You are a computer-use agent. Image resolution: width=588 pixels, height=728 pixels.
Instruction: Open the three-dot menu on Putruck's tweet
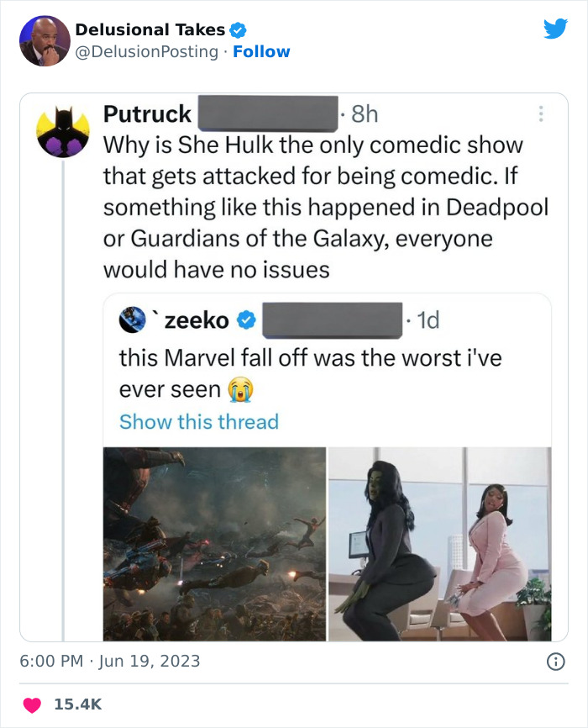[540, 113]
